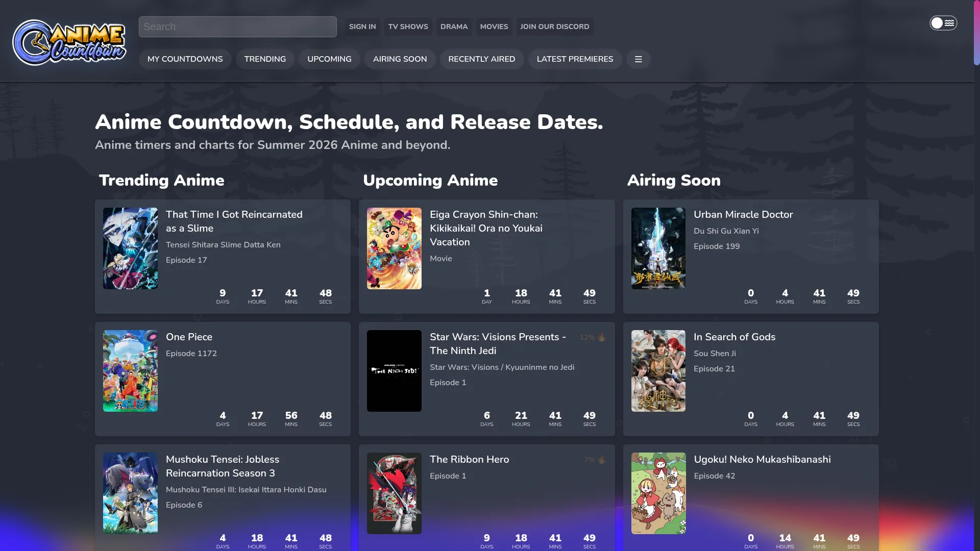Click That Time I Got Reincarnated title
Screen dimensions: 980x551
(234, 221)
